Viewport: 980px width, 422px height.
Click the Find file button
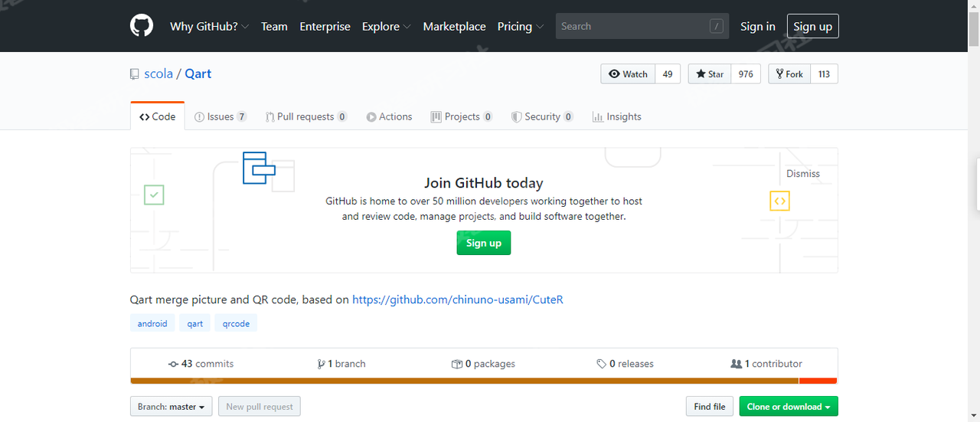pyautogui.click(x=710, y=407)
